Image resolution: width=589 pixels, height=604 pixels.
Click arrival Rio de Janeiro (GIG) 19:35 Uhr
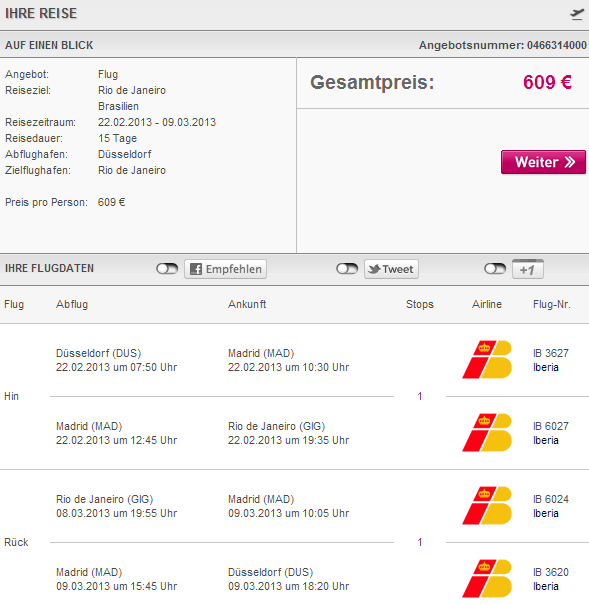tap(289, 433)
